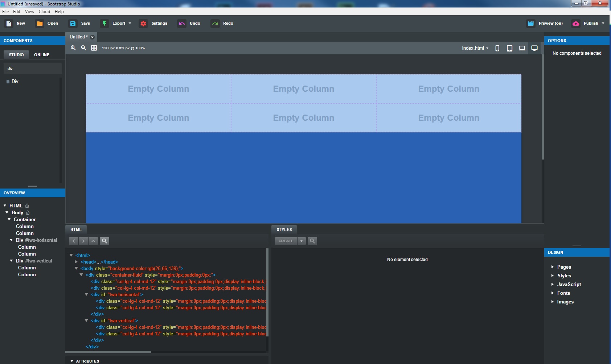
Task: Open the File menu
Action: point(5,12)
